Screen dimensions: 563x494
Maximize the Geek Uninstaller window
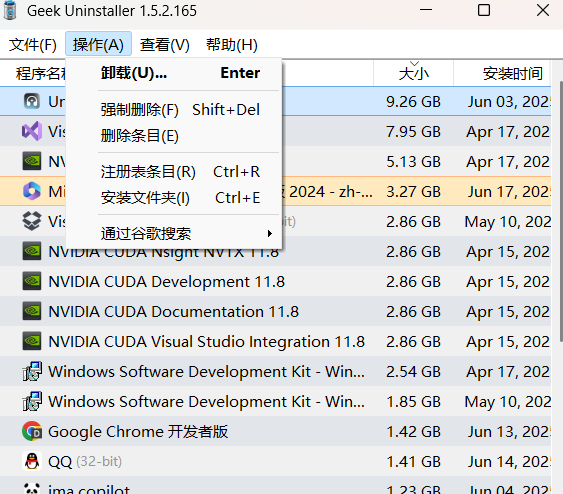(x=484, y=10)
